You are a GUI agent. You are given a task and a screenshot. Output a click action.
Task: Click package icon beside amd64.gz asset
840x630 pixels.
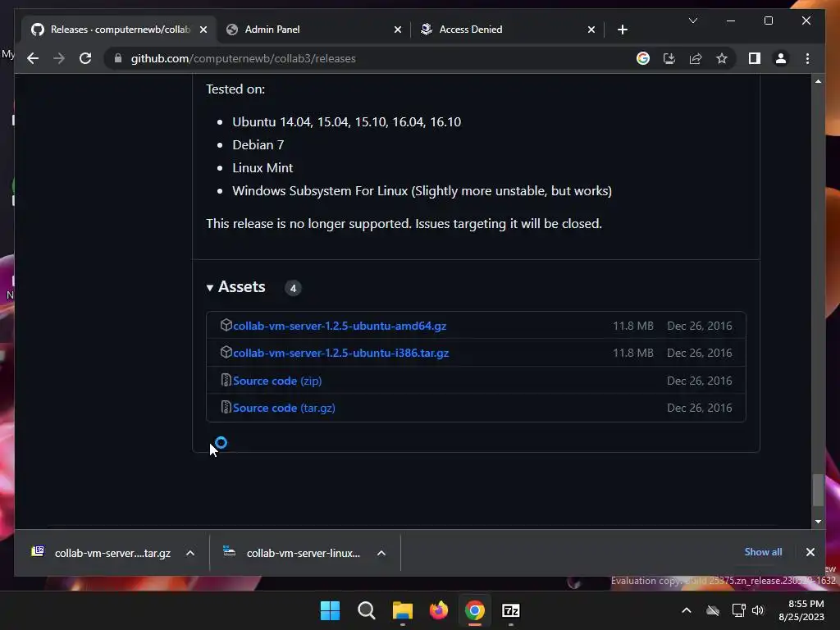[x=226, y=325]
